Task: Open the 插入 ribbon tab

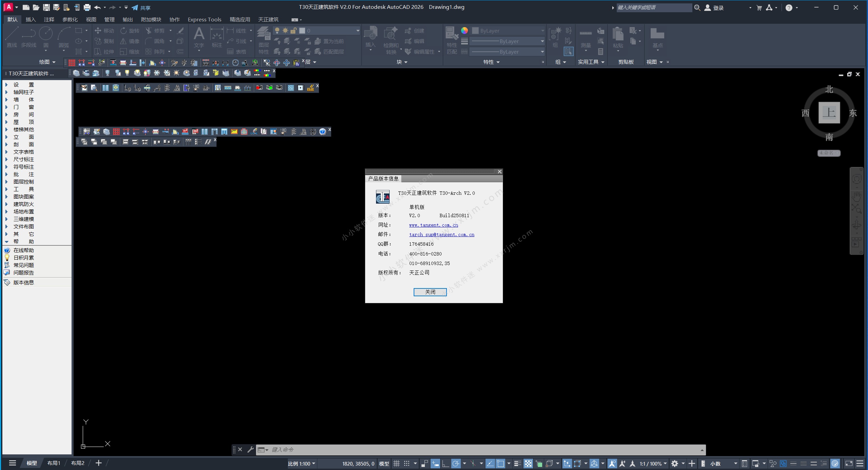Action: click(31, 19)
